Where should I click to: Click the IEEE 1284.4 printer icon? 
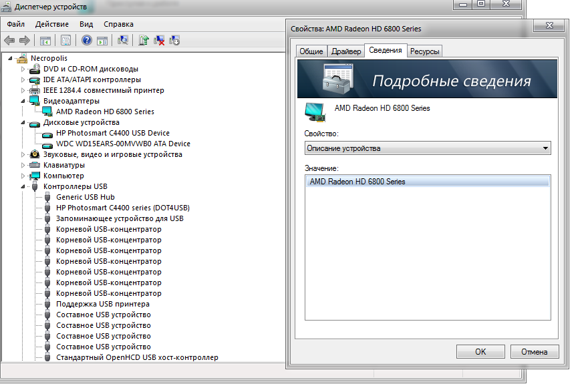pyautogui.click(x=35, y=90)
